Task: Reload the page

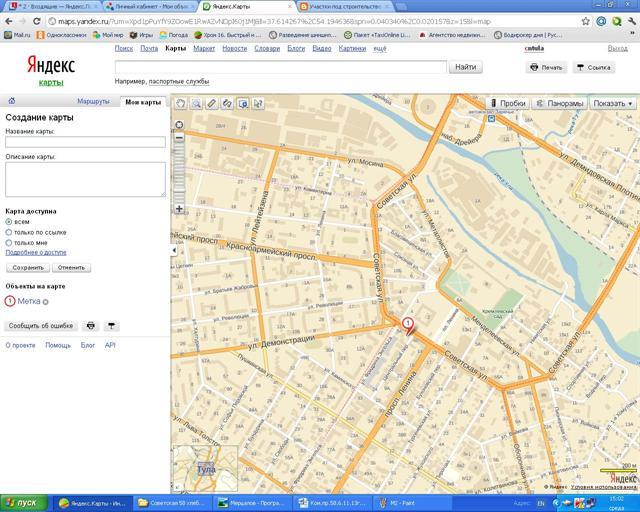Action: (x=37, y=21)
